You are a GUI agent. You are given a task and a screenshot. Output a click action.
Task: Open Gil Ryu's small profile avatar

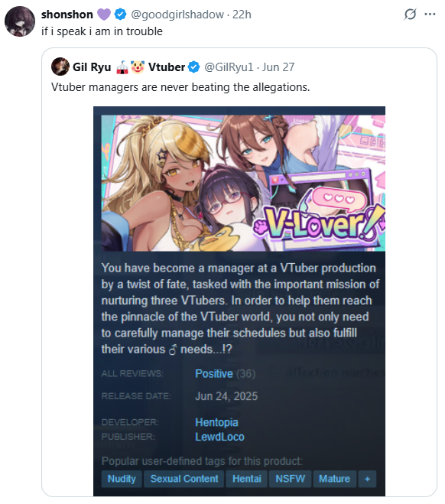60,67
